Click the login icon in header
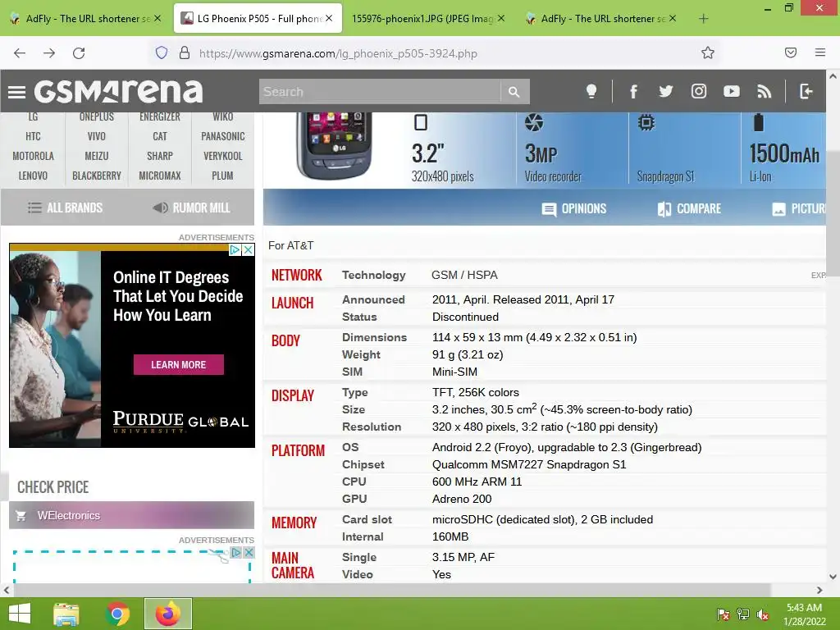 (x=806, y=91)
